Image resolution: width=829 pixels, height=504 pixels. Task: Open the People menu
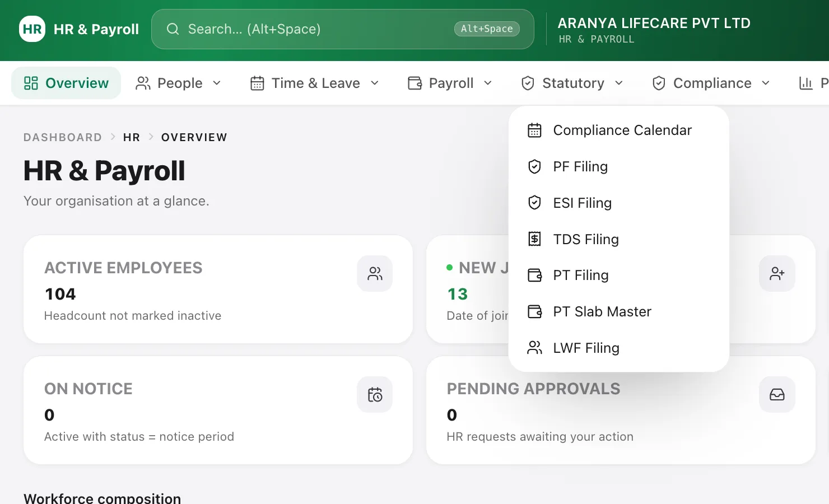[x=178, y=83]
